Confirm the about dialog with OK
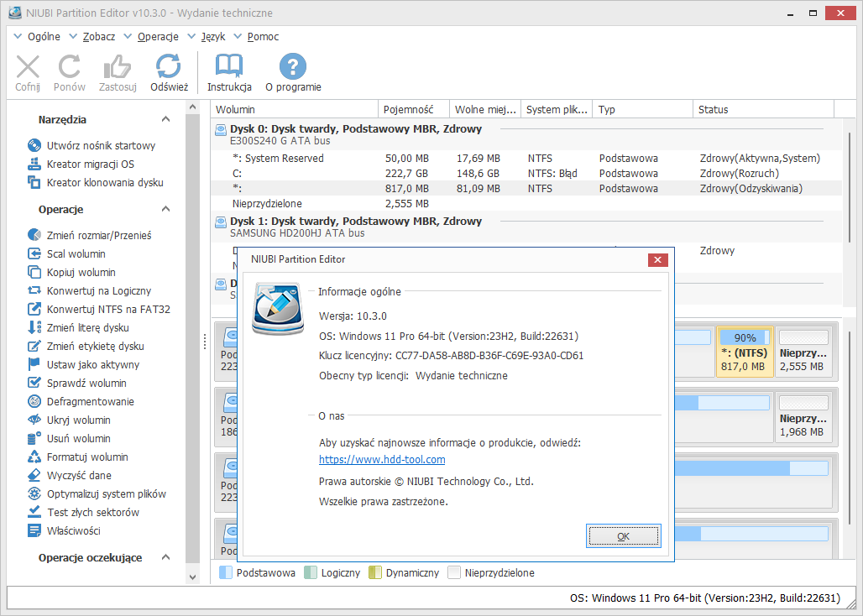Viewport: 863px width, 616px height. pos(623,536)
